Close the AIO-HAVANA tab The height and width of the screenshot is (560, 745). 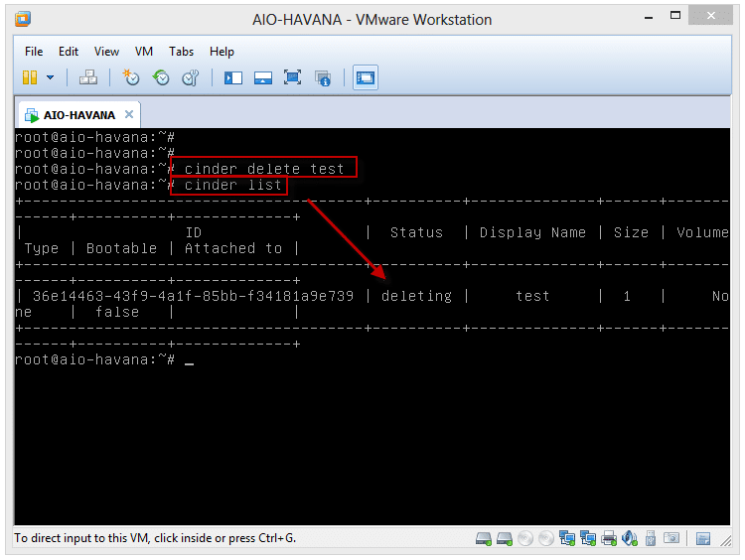129,114
